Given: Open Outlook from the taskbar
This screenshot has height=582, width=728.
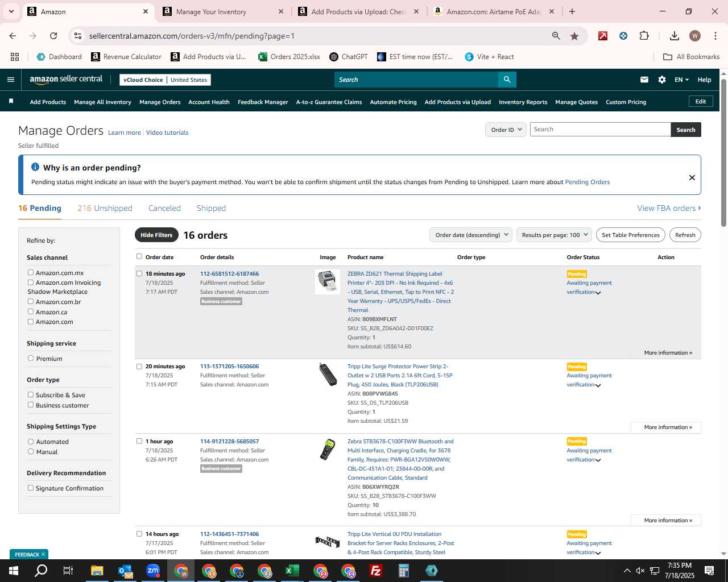Looking at the screenshot, I should (125, 571).
